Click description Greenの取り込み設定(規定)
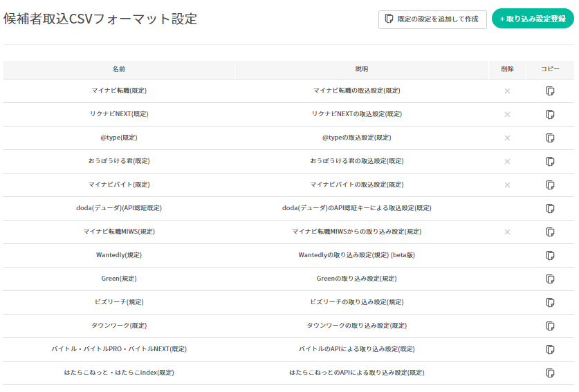The width and height of the screenshot is (579, 392). tap(357, 279)
